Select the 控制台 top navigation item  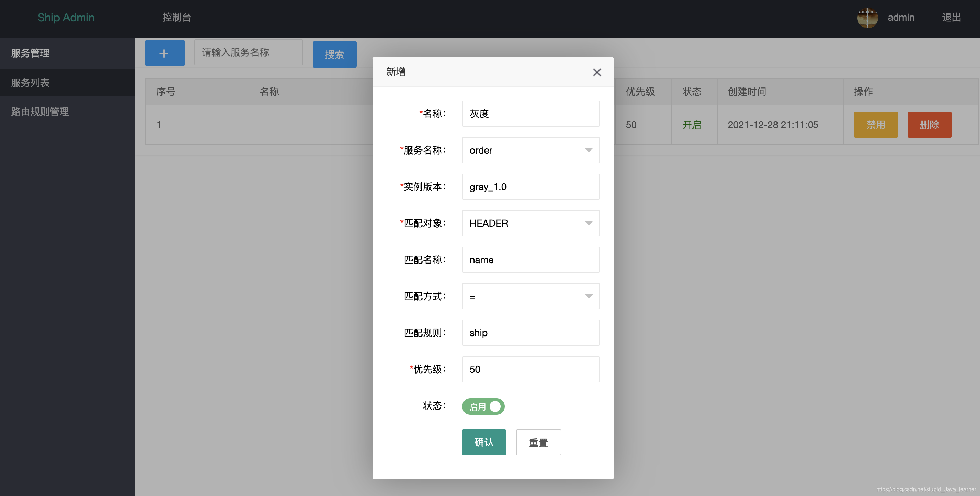tap(177, 18)
